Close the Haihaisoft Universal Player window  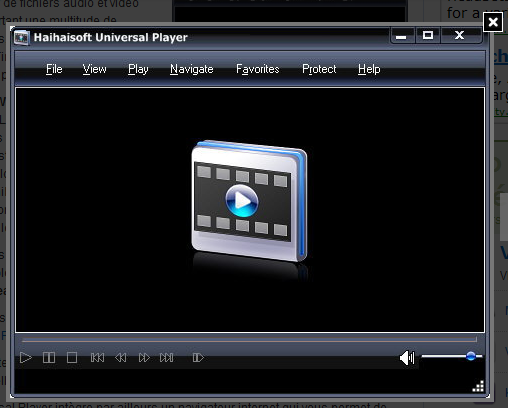point(460,35)
